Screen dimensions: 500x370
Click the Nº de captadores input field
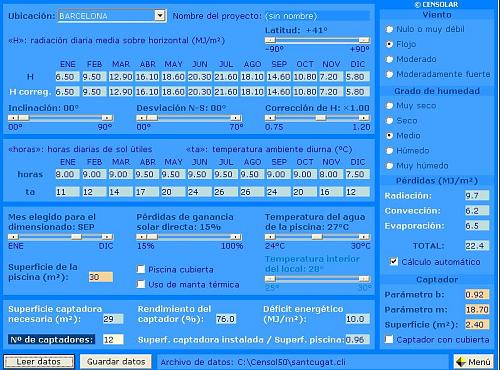coord(113,340)
